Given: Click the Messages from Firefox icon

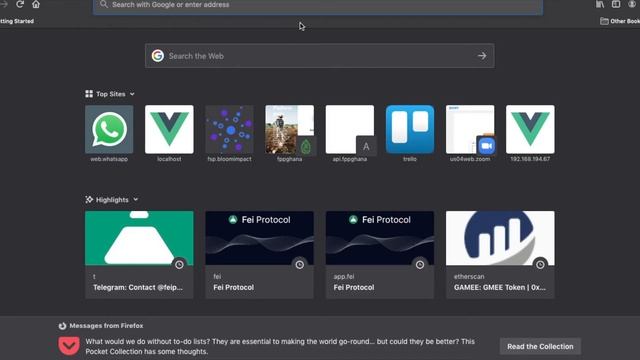Looking at the screenshot, I should 62,326.
